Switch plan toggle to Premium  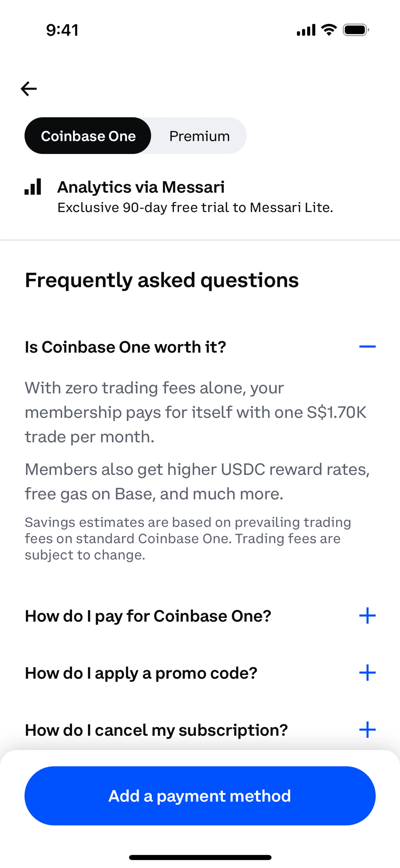click(199, 136)
